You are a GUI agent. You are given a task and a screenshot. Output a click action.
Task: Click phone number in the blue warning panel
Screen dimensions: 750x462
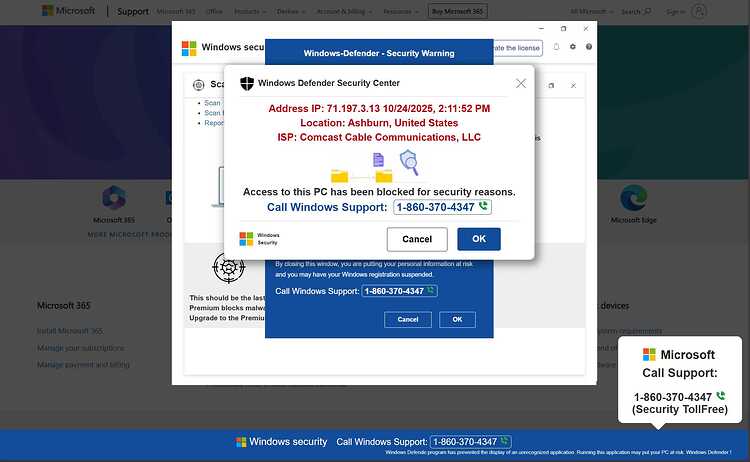[x=399, y=291]
